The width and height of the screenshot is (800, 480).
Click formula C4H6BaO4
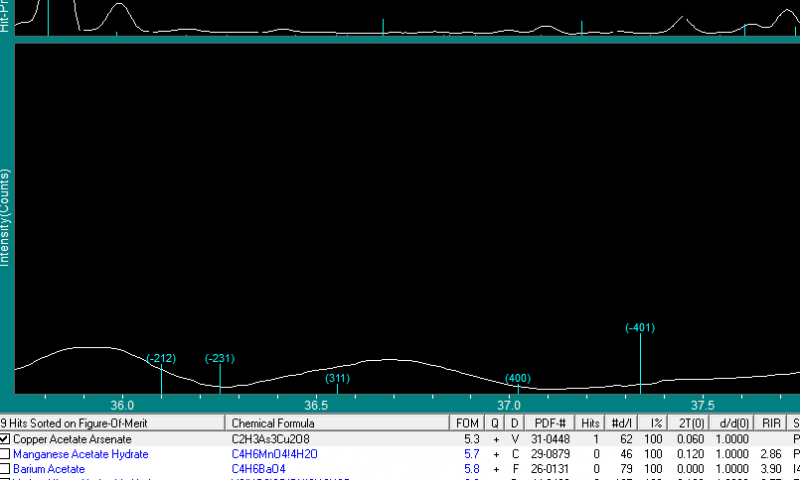(258, 469)
